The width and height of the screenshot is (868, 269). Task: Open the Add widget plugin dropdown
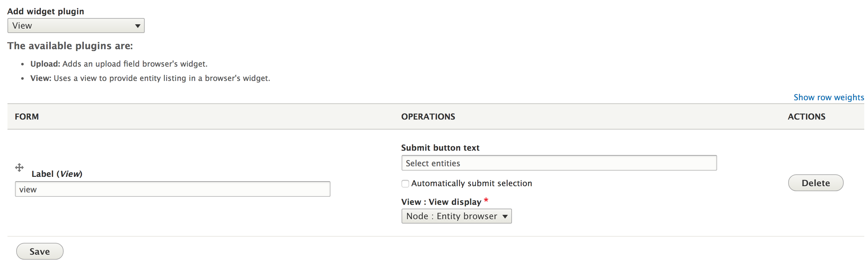point(76,26)
